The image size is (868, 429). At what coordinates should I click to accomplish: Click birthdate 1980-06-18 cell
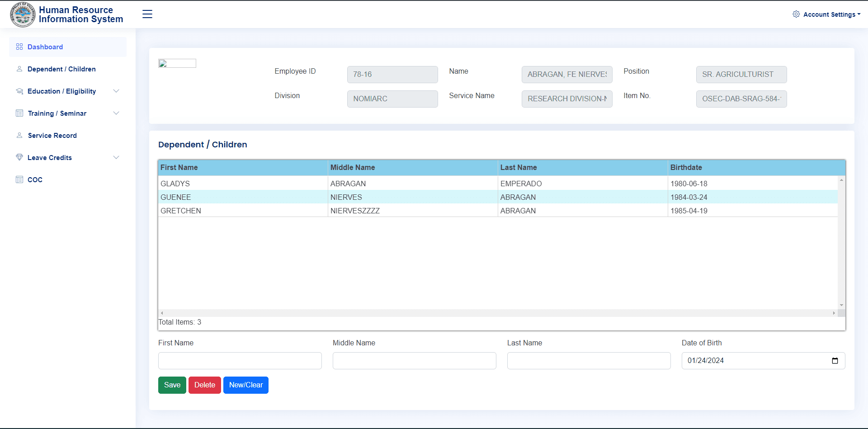[x=753, y=184]
